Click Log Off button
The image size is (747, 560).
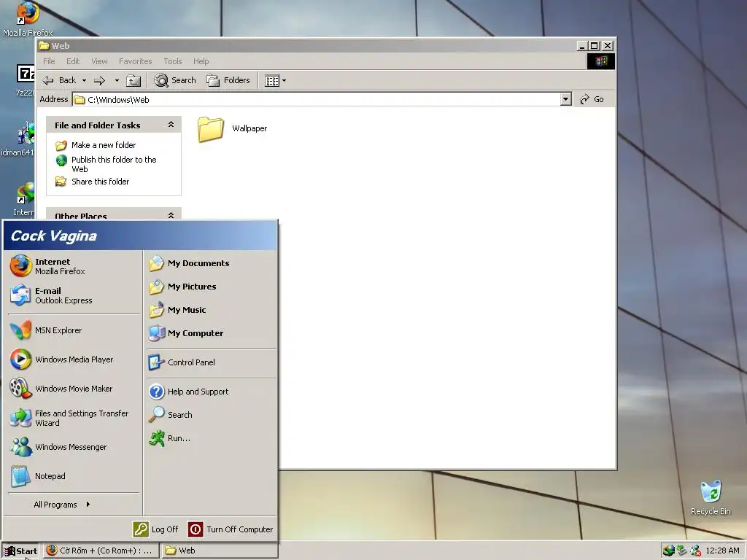tap(156, 529)
